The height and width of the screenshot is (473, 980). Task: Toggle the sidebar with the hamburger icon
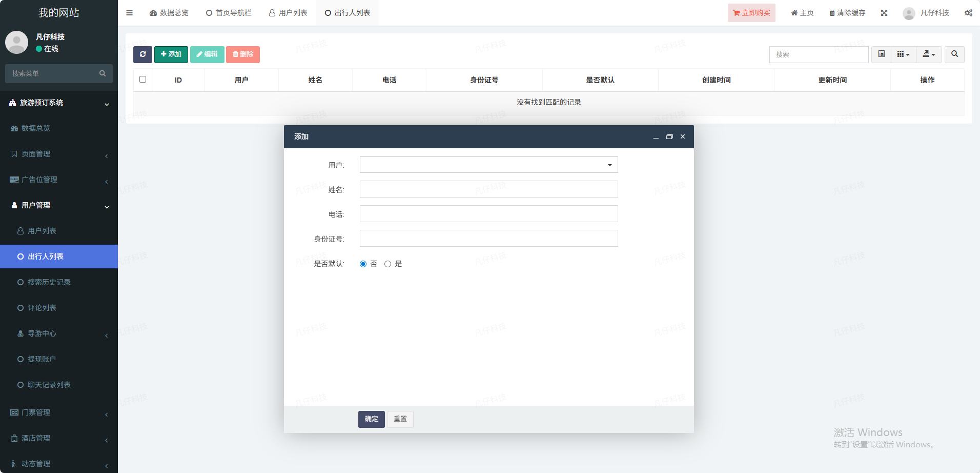130,13
